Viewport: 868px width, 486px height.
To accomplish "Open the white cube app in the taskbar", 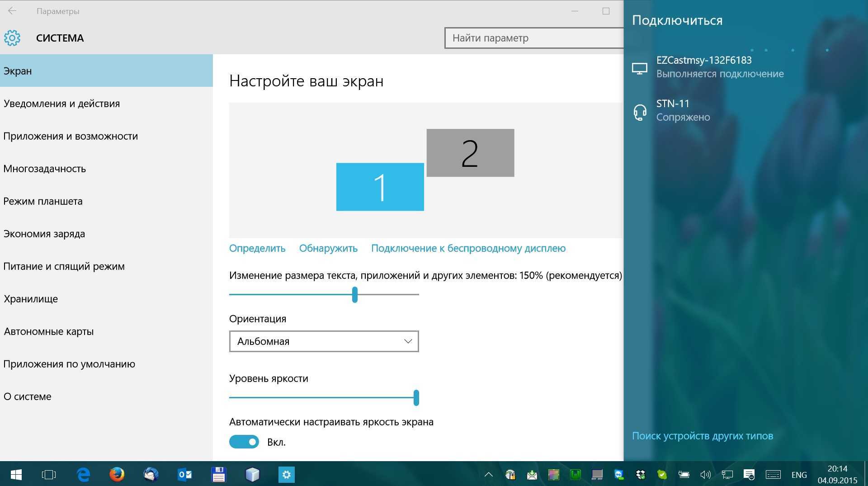I will [x=253, y=475].
